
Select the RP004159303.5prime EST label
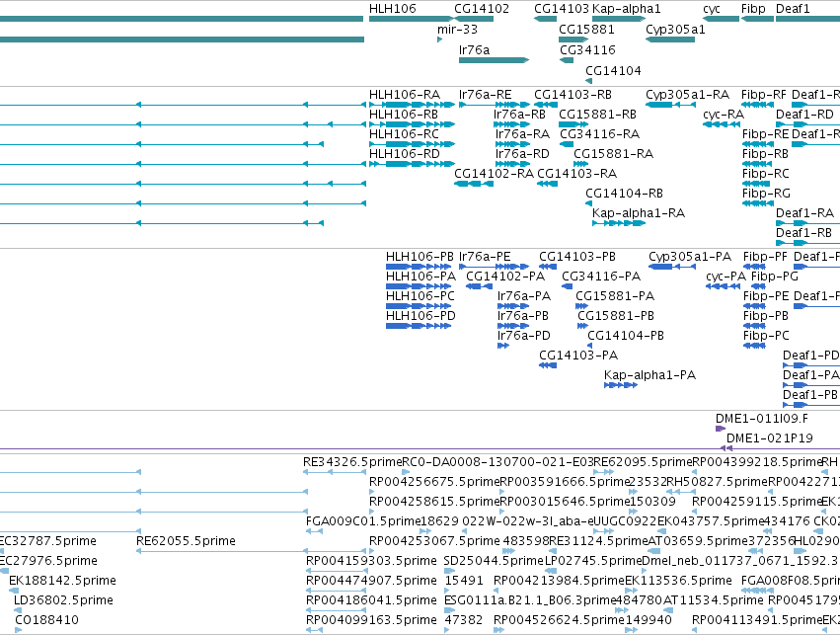[371, 561]
